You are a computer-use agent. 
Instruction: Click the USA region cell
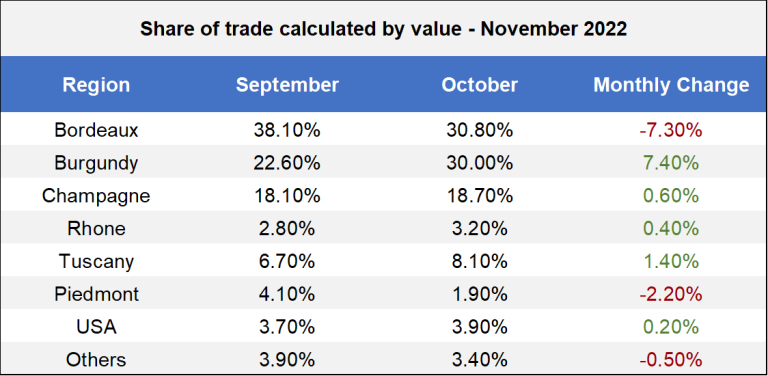pos(96,327)
